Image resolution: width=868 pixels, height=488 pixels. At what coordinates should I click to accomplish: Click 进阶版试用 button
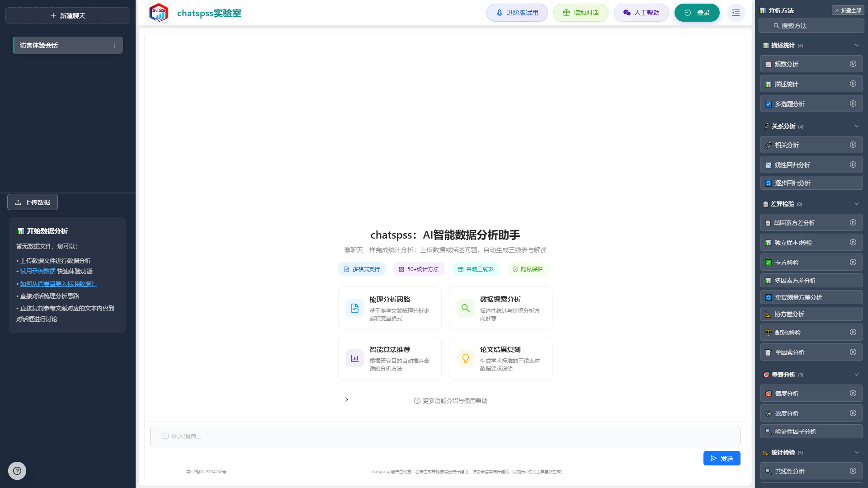click(x=517, y=13)
